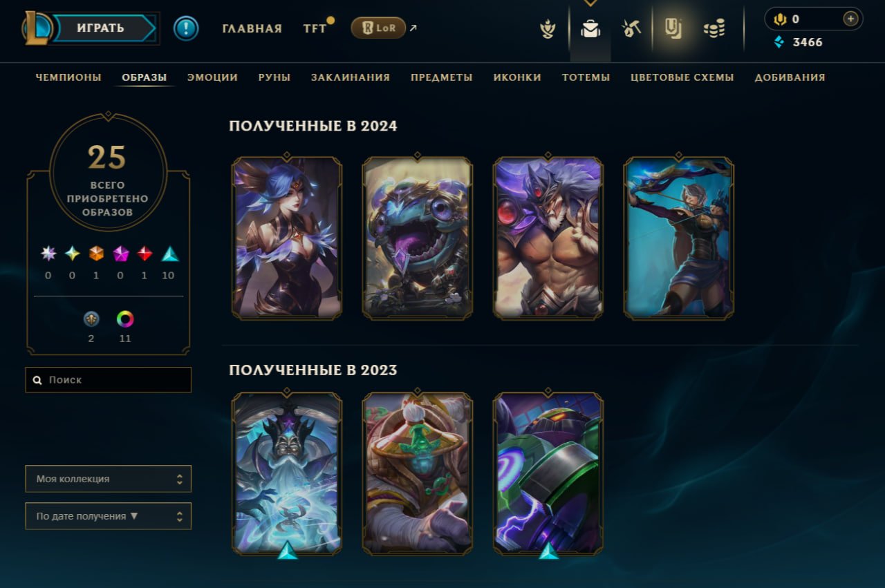The image size is (885, 588).
Task: Open the Моя коллекция dropdown
Action: [109, 479]
